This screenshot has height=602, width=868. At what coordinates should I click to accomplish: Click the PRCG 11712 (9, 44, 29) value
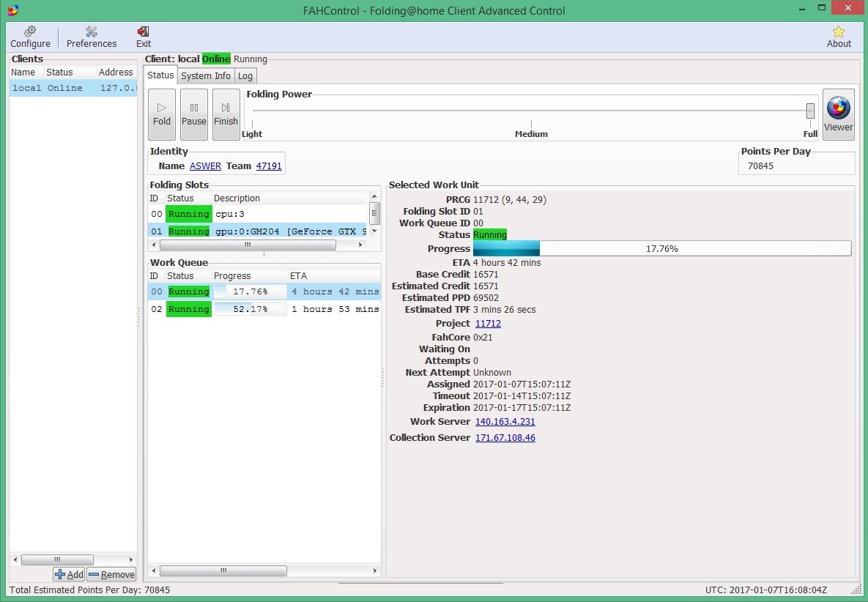coord(510,200)
